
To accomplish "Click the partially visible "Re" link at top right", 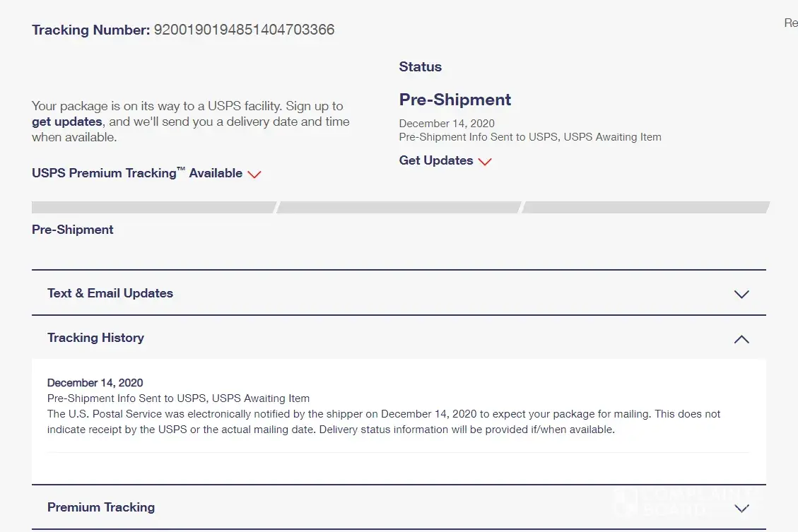I will coord(790,23).
